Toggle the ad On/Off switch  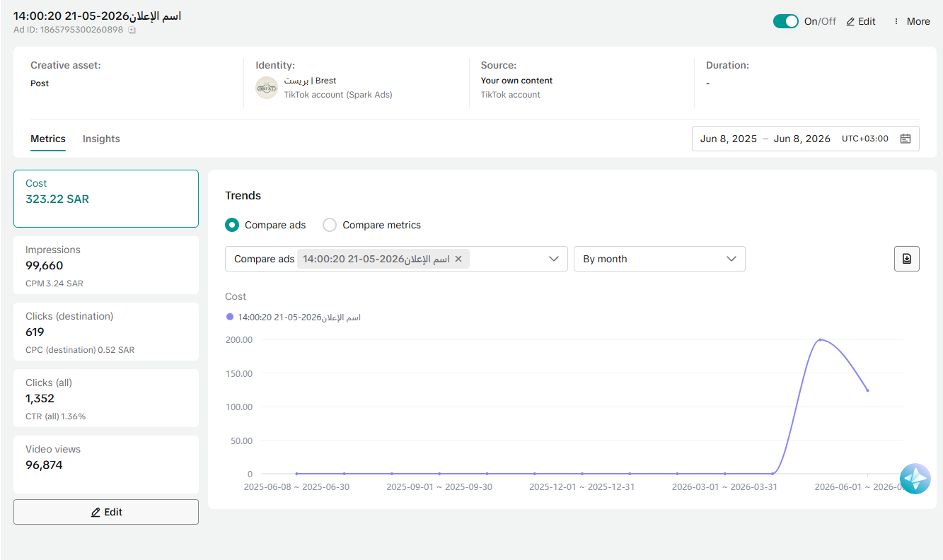tap(786, 21)
